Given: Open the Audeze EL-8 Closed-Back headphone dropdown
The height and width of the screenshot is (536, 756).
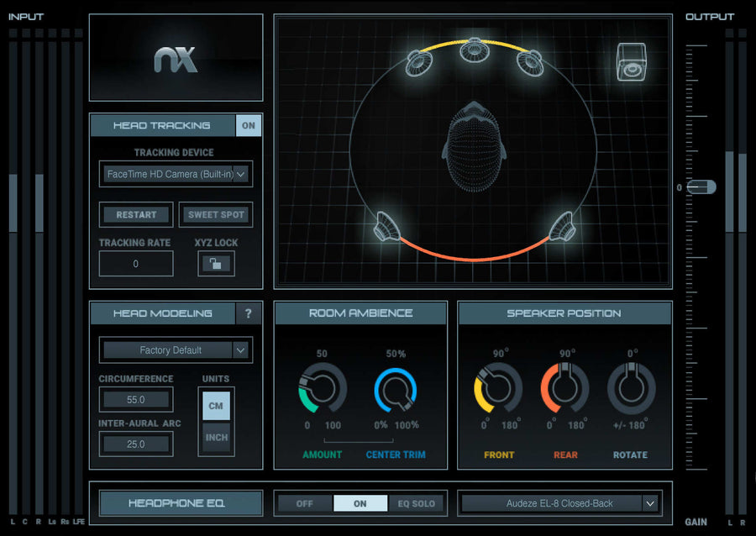Looking at the screenshot, I should (x=559, y=502).
